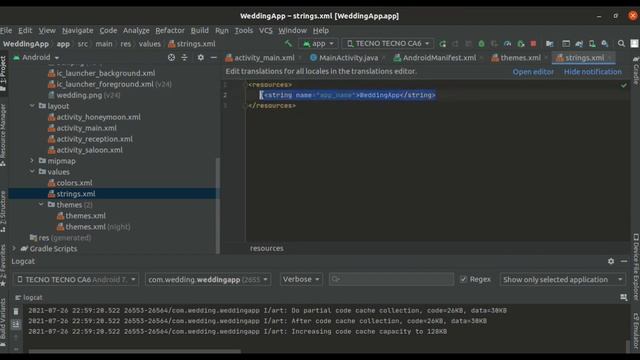Click the green inspection checkmark in editor
Screen dimensions: 640x360
(623, 85)
